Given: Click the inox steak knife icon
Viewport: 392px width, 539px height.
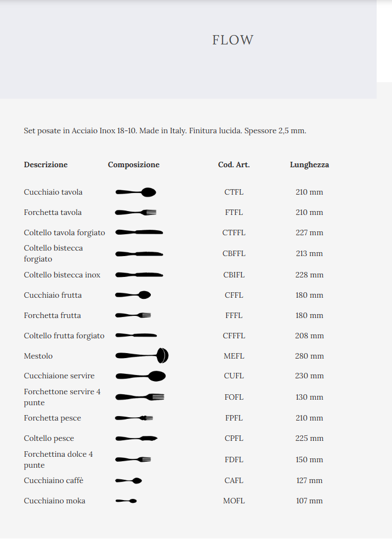Looking at the screenshot, I should coord(139,275).
